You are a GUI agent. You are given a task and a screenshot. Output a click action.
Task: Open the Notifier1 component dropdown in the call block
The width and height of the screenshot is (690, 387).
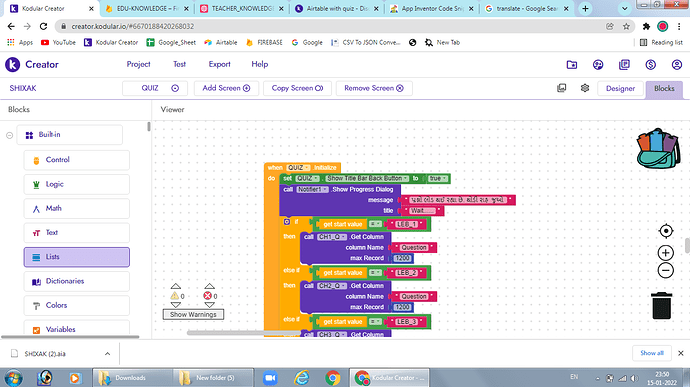(312, 189)
